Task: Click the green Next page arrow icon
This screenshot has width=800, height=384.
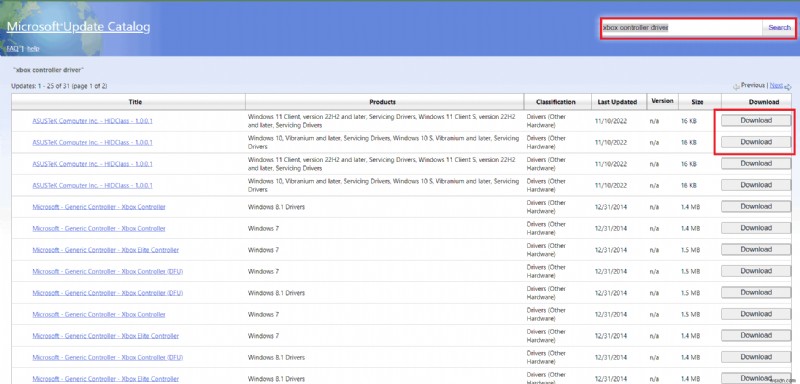Action: point(788,87)
